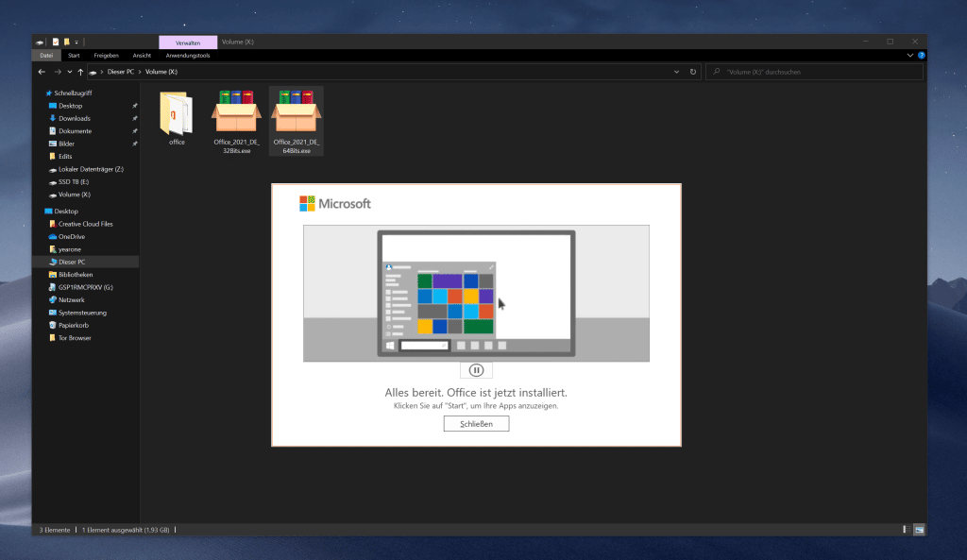Click Volume (X:) in the address breadcrumb
967x560 pixels.
tap(161, 72)
